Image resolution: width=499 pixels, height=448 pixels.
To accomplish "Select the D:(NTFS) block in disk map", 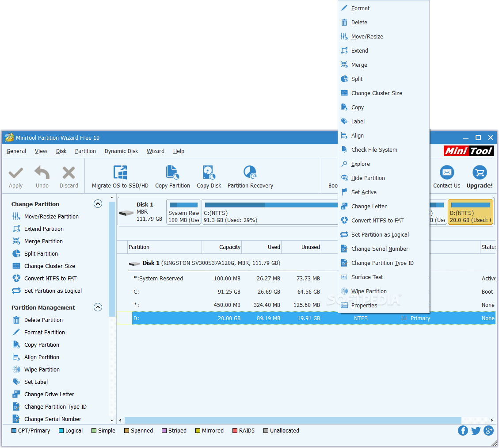I will 470,212.
